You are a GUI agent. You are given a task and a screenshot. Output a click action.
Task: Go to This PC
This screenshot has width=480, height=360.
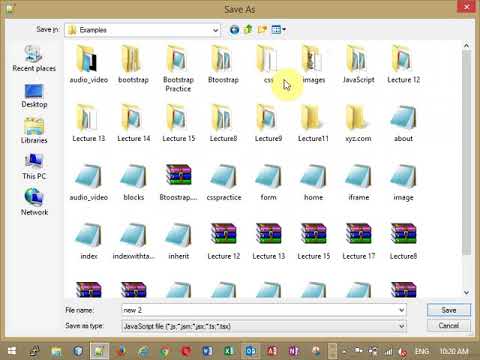[34, 167]
